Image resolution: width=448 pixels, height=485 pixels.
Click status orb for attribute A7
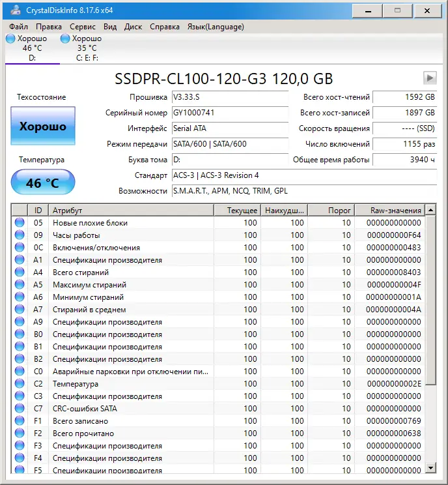tap(20, 309)
